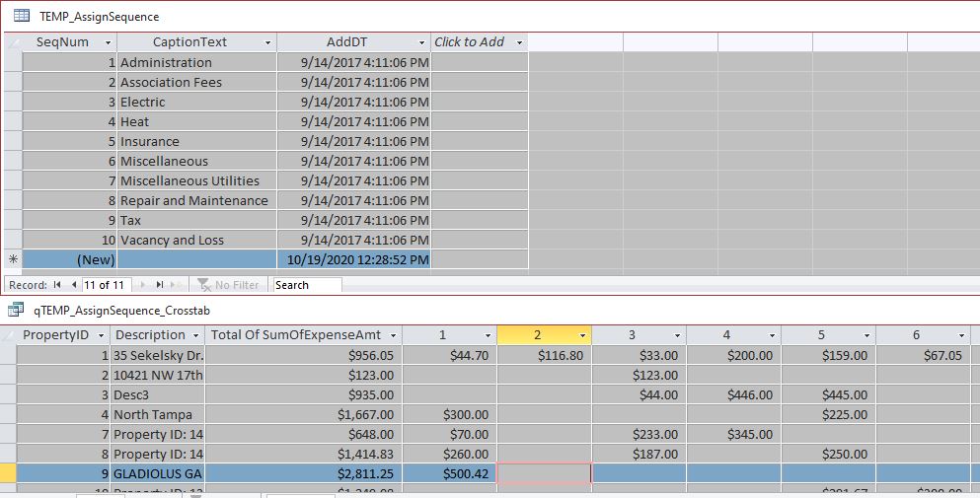Click the $116.80 cell

point(545,356)
